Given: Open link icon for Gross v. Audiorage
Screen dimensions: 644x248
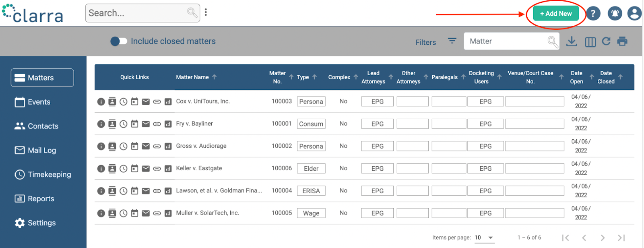Looking at the screenshot, I should (x=157, y=146).
